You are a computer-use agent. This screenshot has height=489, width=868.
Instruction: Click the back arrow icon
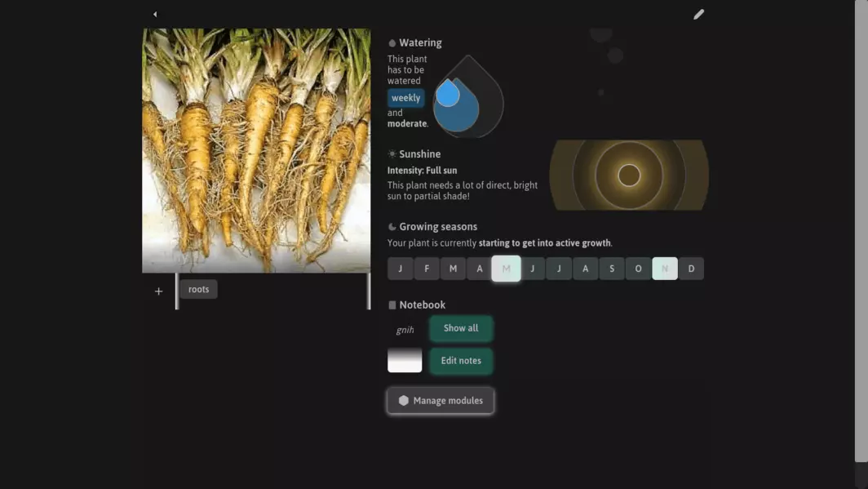[155, 14]
